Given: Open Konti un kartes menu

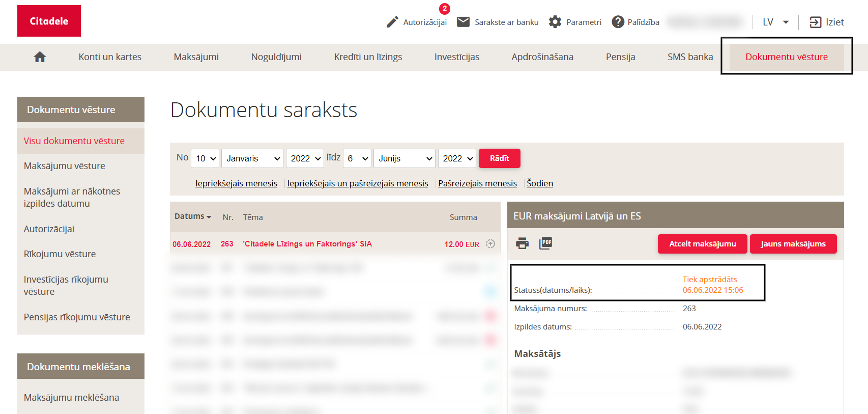Looking at the screenshot, I should tap(110, 57).
